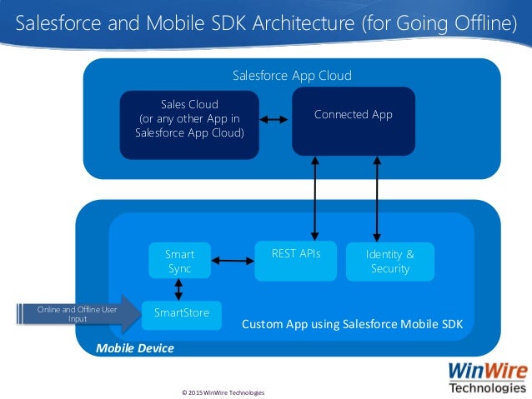Select the 'Salesforce App Cloud' heading text
The image size is (532, 399).
coord(292,76)
